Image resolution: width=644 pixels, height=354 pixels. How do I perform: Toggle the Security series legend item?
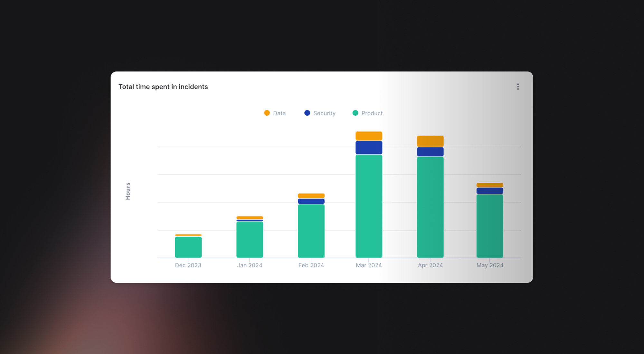tap(324, 113)
